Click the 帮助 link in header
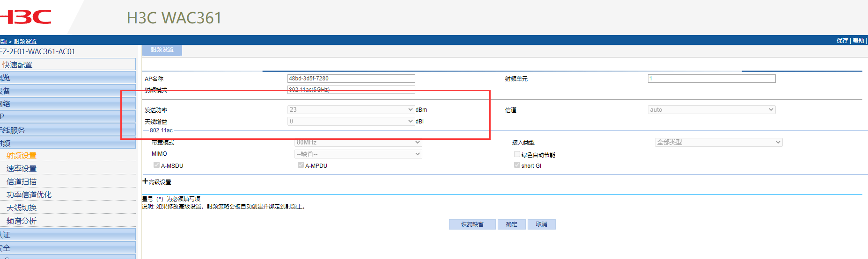 (x=858, y=41)
